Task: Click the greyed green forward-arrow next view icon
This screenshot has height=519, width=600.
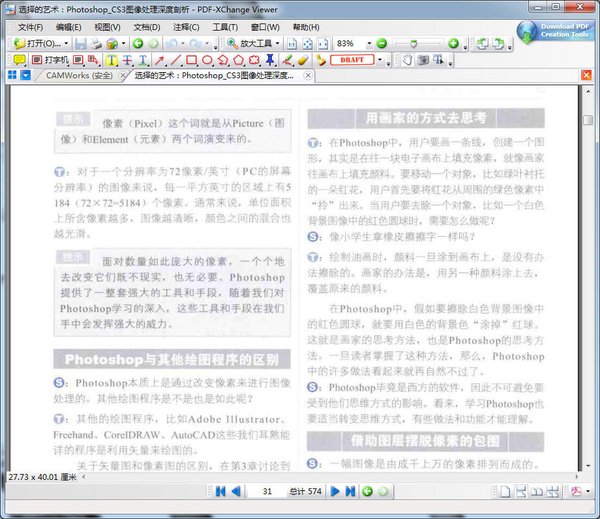Action: [x=153, y=43]
